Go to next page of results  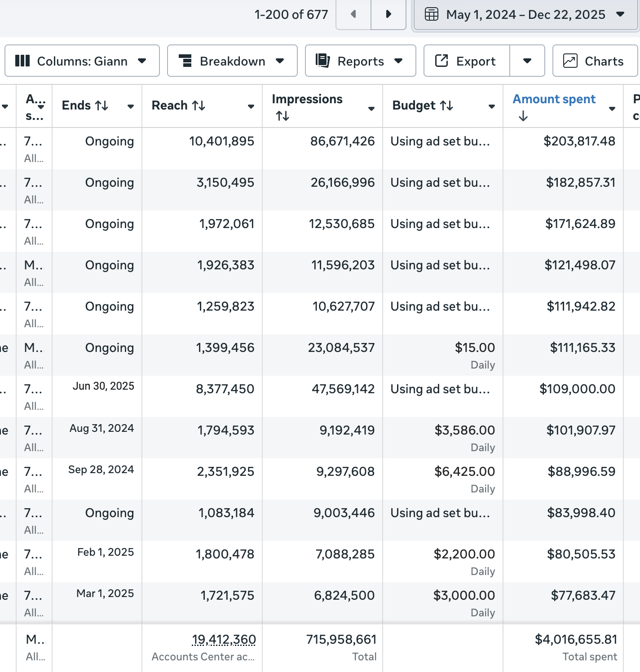click(x=388, y=14)
